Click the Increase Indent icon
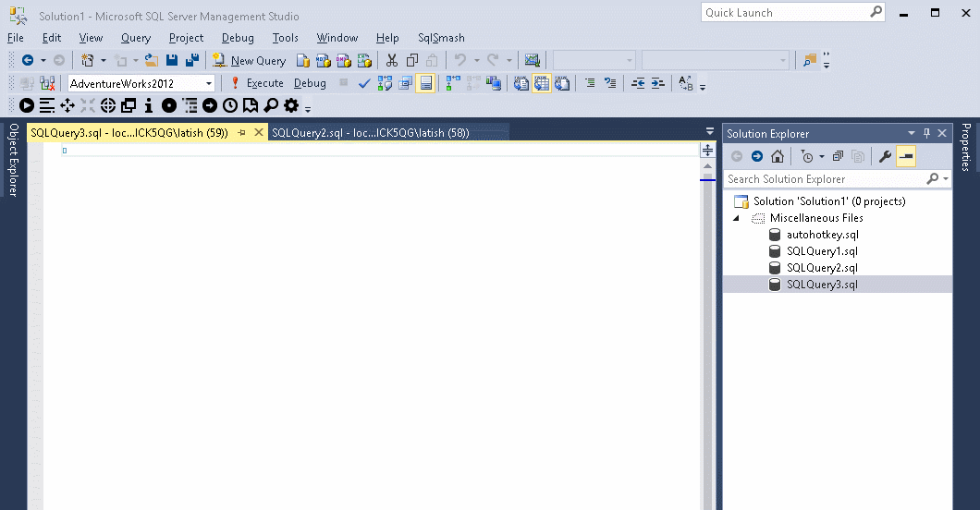Image resolution: width=980 pixels, height=510 pixels. pyautogui.click(x=658, y=83)
